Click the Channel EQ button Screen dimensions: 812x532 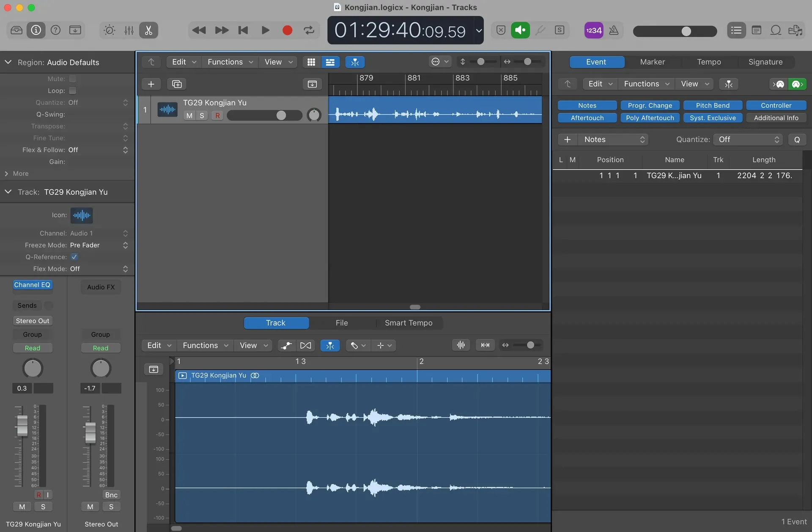pyautogui.click(x=32, y=285)
